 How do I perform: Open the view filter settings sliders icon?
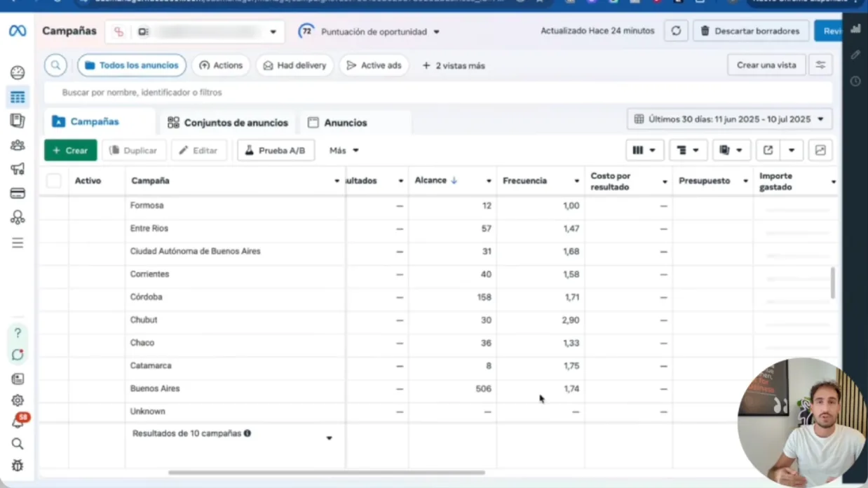[820, 65]
